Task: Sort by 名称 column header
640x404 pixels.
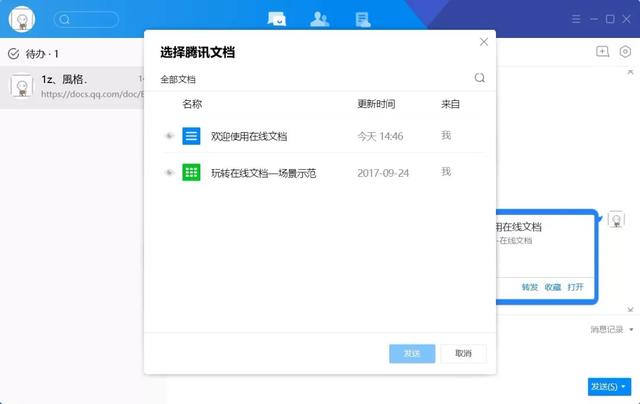Action: click(x=192, y=104)
